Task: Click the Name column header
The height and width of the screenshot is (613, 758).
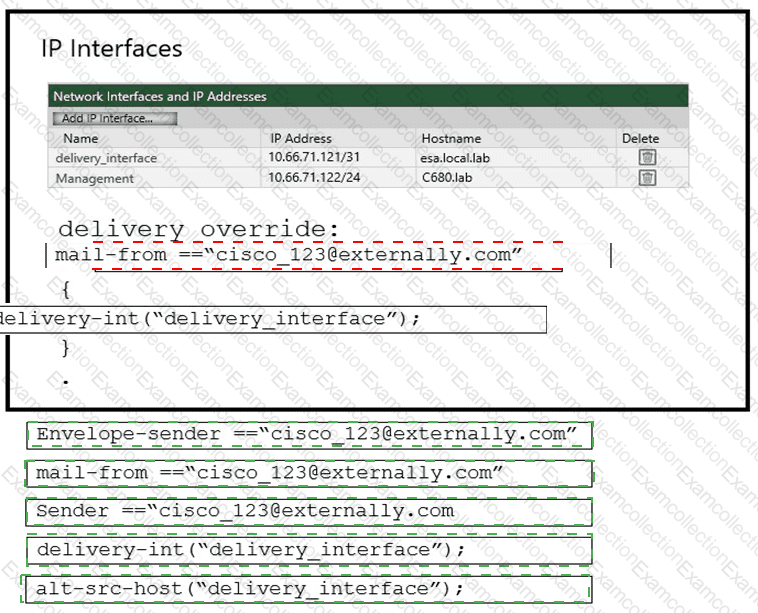Action: click(81, 138)
